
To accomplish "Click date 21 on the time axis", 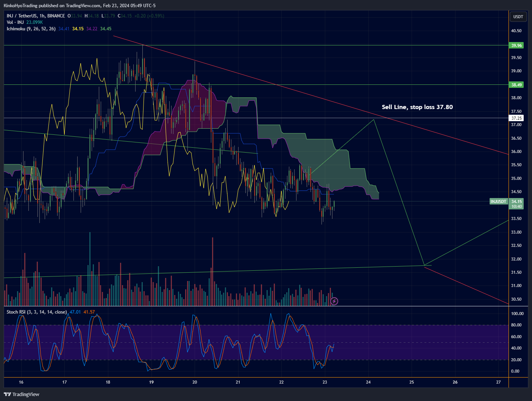I will (x=238, y=382).
